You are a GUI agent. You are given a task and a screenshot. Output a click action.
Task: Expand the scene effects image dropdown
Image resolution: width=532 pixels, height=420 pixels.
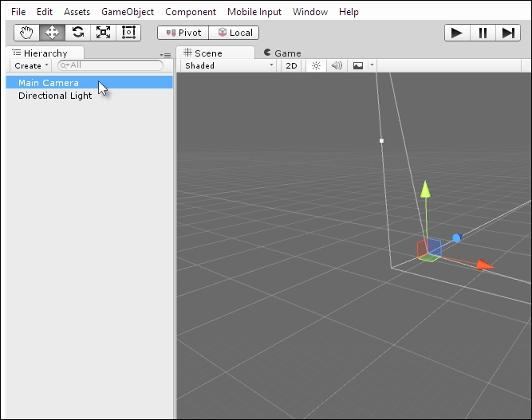pyautogui.click(x=372, y=65)
